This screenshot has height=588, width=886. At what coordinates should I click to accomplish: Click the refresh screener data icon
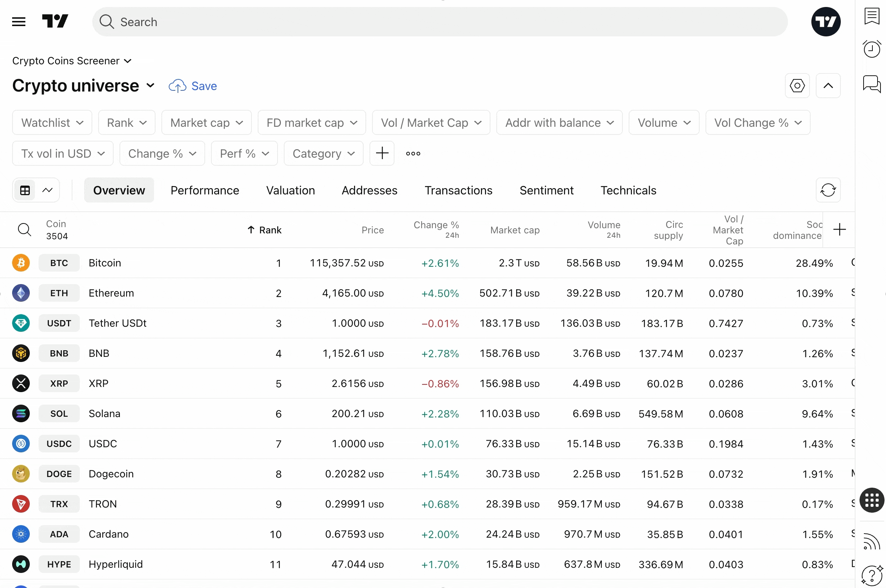828,190
